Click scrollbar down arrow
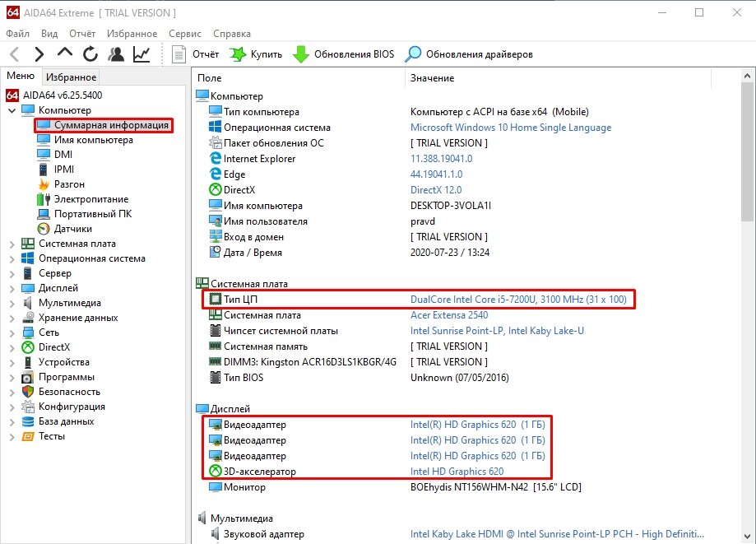This screenshot has width=756, height=544. 747,536
